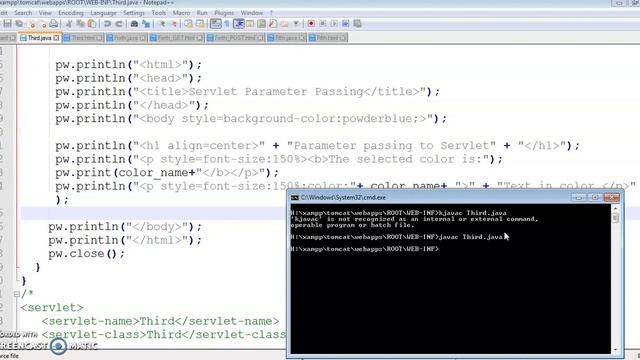Open the Macro menu
This screenshot has height=360, width=640.
[x=181, y=13]
